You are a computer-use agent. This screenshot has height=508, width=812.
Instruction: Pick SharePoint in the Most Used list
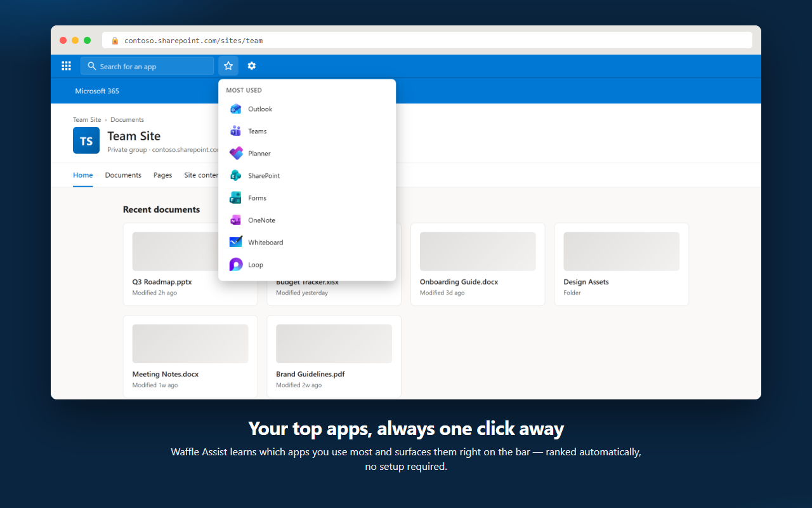[x=307, y=176]
